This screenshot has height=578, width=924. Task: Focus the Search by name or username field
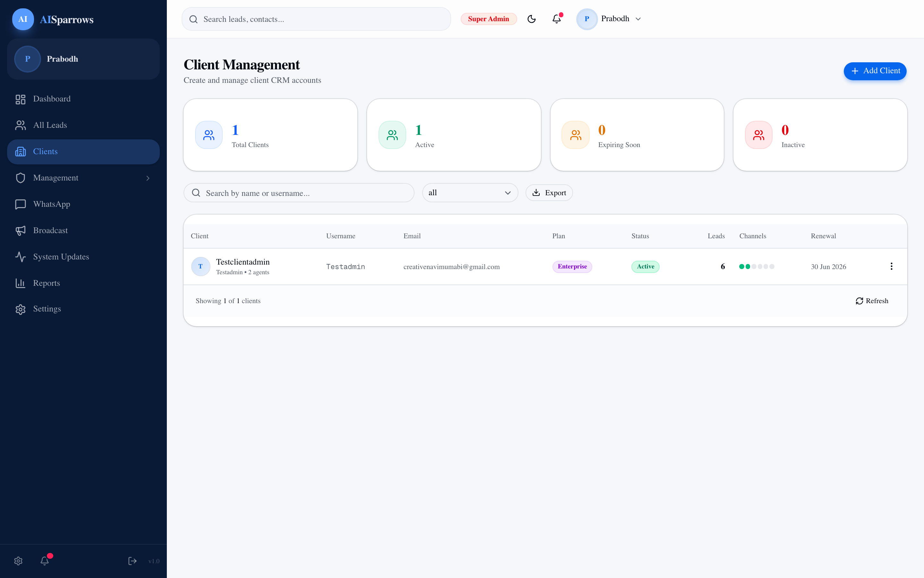coord(299,193)
